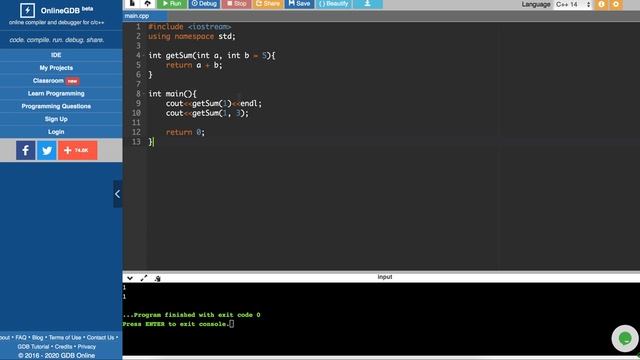Select the input tab label above the console
This screenshot has width=640, height=360.
(x=384, y=277)
